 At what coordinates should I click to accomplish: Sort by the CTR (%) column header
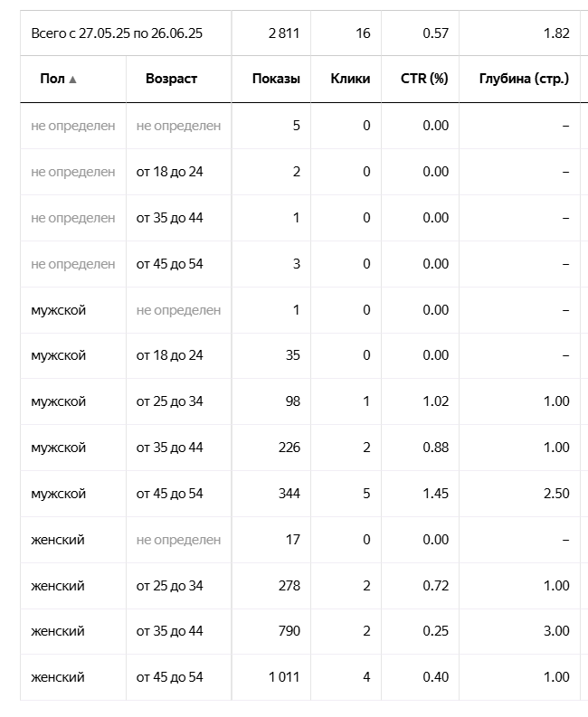[426, 79]
